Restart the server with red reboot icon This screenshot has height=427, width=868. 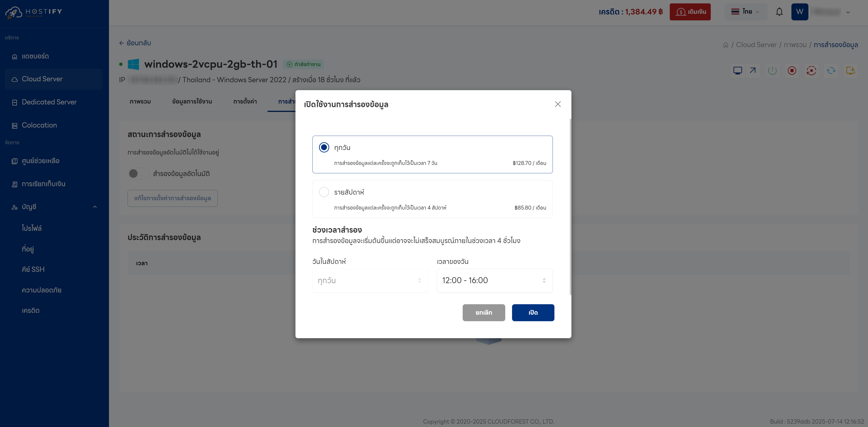click(812, 70)
